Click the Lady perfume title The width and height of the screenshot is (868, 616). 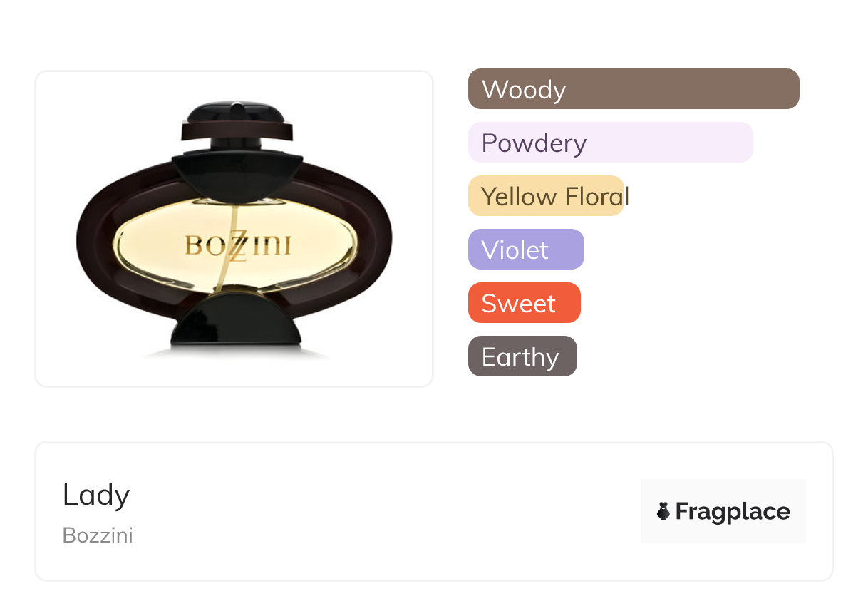(x=96, y=494)
